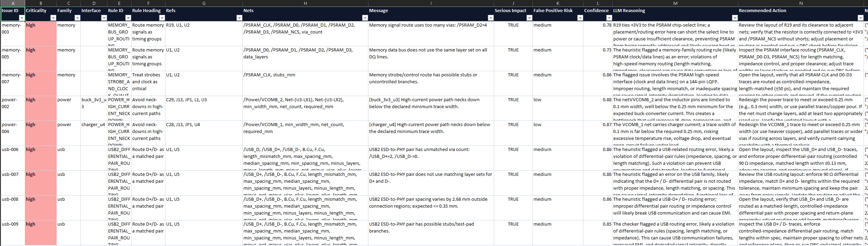Select column A header

click(x=13, y=3)
